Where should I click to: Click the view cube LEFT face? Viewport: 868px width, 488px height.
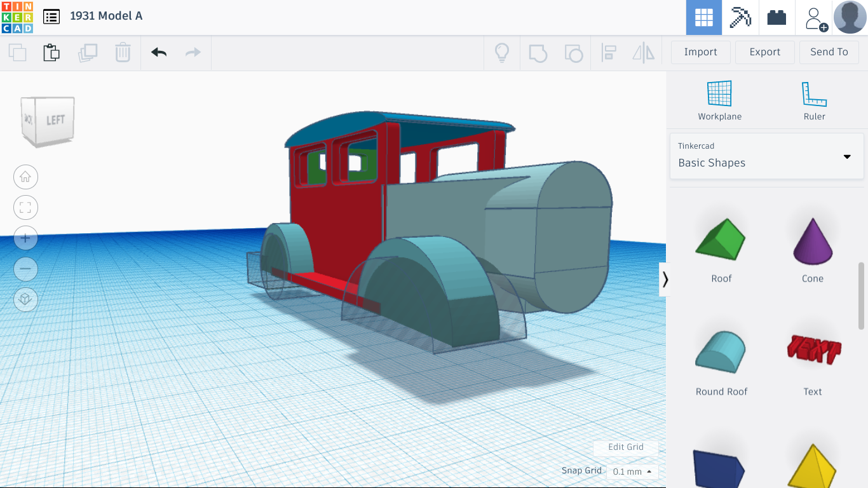coord(56,119)
